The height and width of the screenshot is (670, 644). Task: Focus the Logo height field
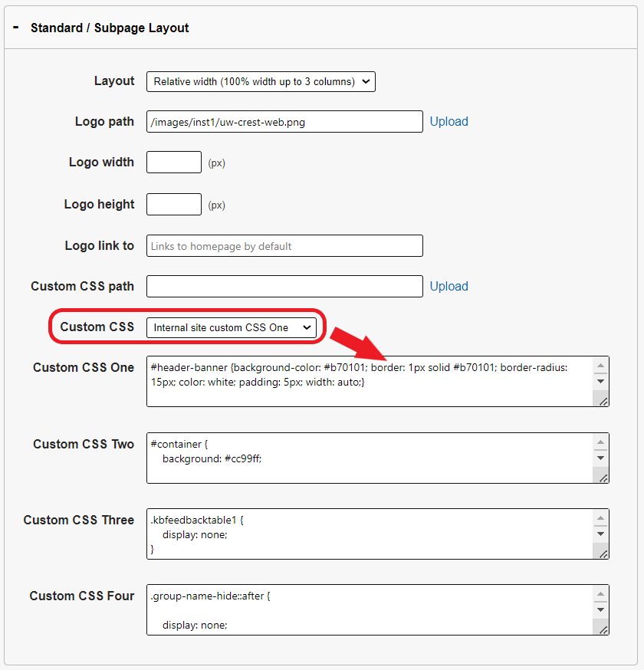[x=174, y=204]
